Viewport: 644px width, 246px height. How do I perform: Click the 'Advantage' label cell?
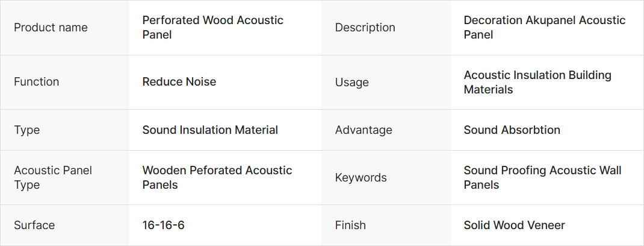pyautogui.click(x=364, y=130)
